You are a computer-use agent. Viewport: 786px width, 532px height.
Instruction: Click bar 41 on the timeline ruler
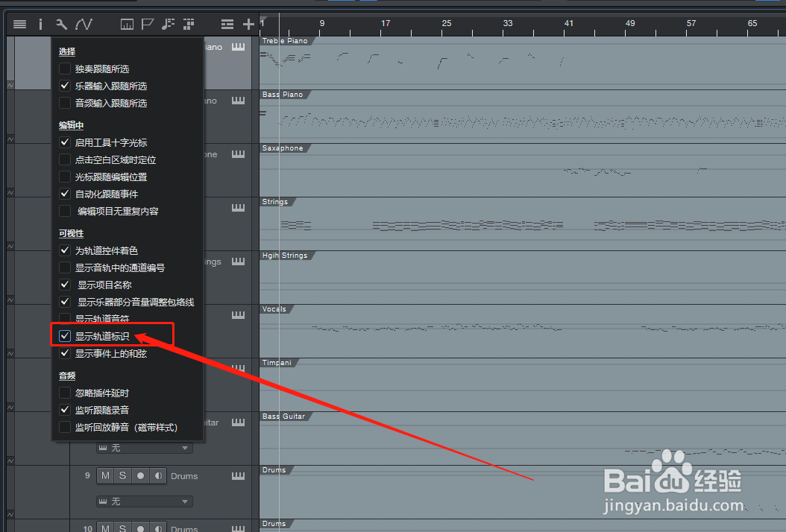pyautogui.click(x=568, y=23)
